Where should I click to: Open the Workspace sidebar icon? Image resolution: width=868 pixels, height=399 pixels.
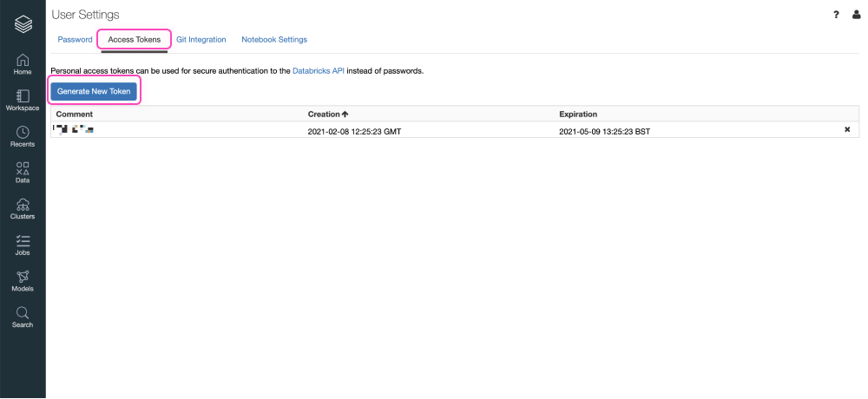(x=23, y=100)
